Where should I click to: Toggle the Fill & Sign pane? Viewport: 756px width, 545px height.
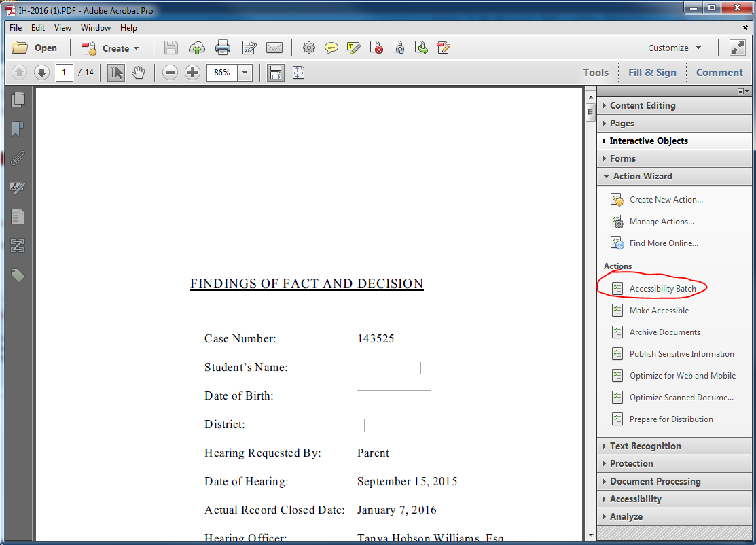(652, 72)
